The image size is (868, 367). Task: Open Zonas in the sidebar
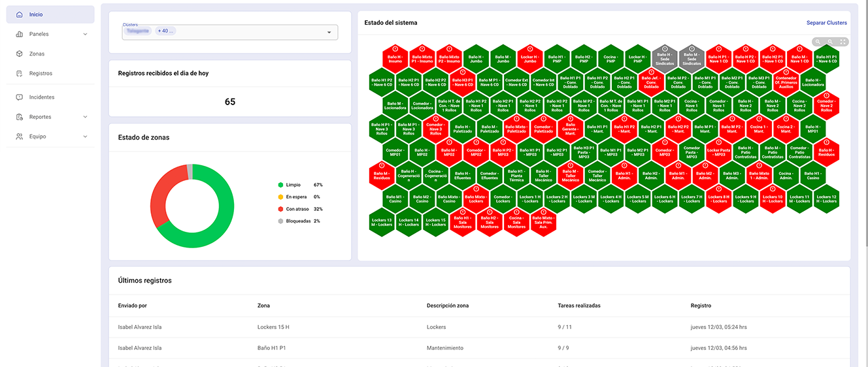50,54
